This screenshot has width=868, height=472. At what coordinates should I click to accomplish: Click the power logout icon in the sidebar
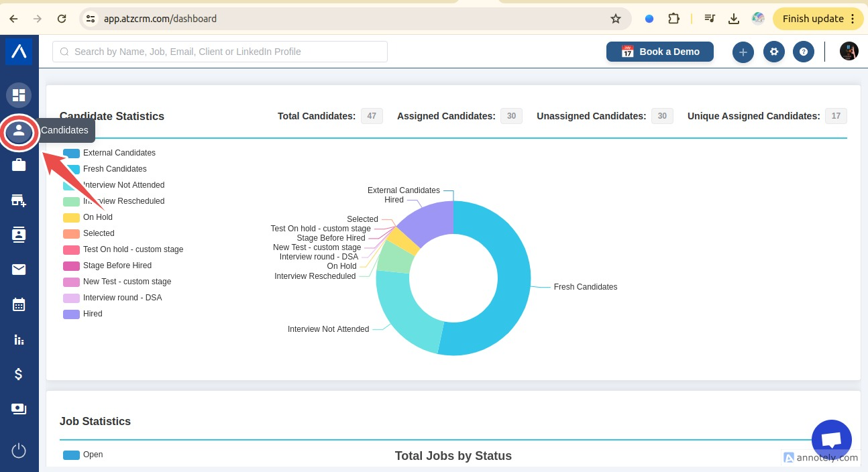click(x=19, y=451)
